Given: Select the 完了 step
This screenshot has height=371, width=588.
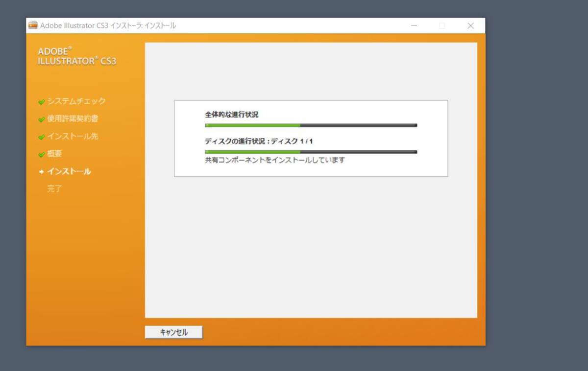Looking at the screenshot, I should coord(54,189).
